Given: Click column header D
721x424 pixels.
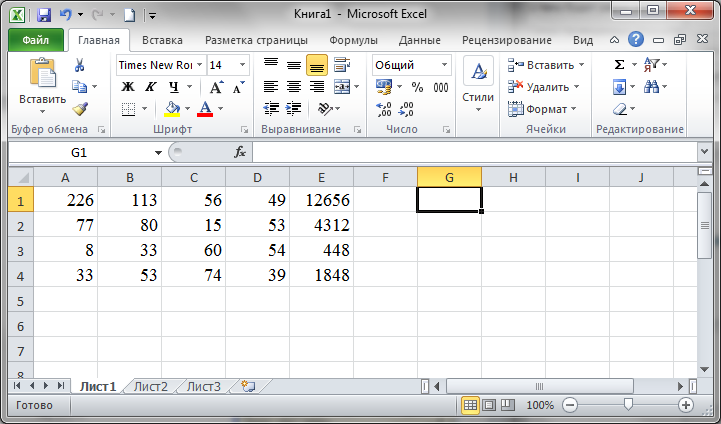Looking at the screenshot, I should pyautogui.click(x=258, y=178).
